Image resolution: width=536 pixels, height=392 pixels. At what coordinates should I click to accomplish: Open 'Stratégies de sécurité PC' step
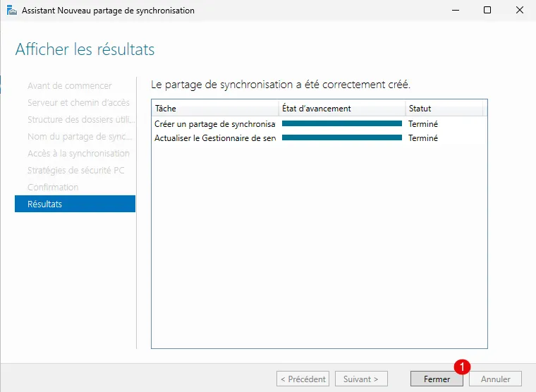coord(75,171)
